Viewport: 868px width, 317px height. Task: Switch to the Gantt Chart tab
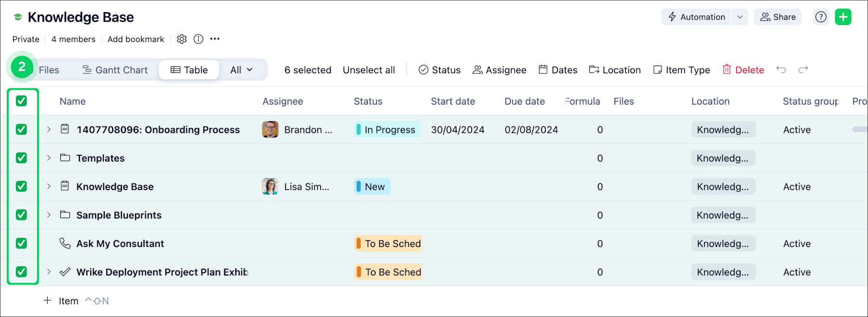click(x=115, y=70)
